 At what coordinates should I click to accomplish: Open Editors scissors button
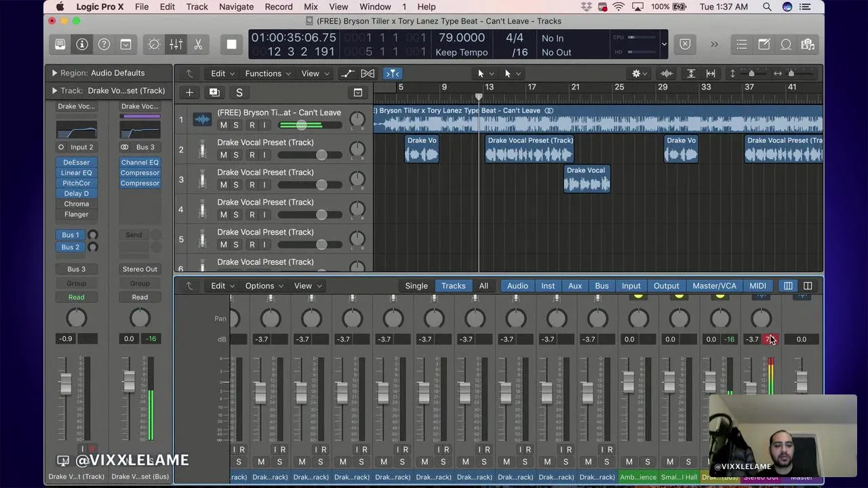[198, 44]
